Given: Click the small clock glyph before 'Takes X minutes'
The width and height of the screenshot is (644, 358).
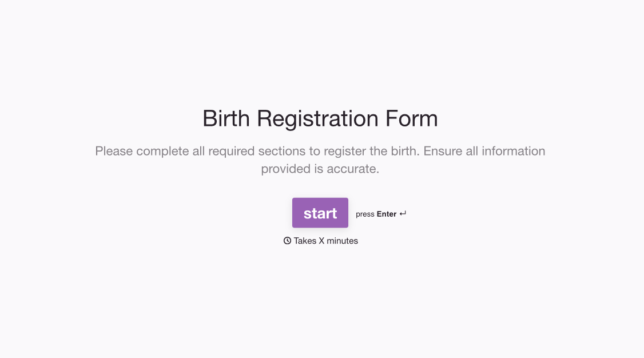Looking at the screenshot, I should tap(287, 241).
